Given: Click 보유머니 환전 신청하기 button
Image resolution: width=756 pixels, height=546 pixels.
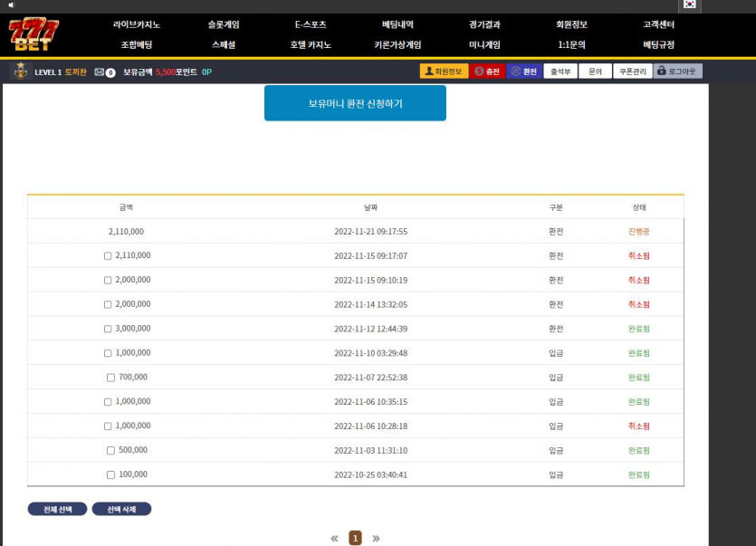Looking at the screenshot, I should [x=355, y=103].
